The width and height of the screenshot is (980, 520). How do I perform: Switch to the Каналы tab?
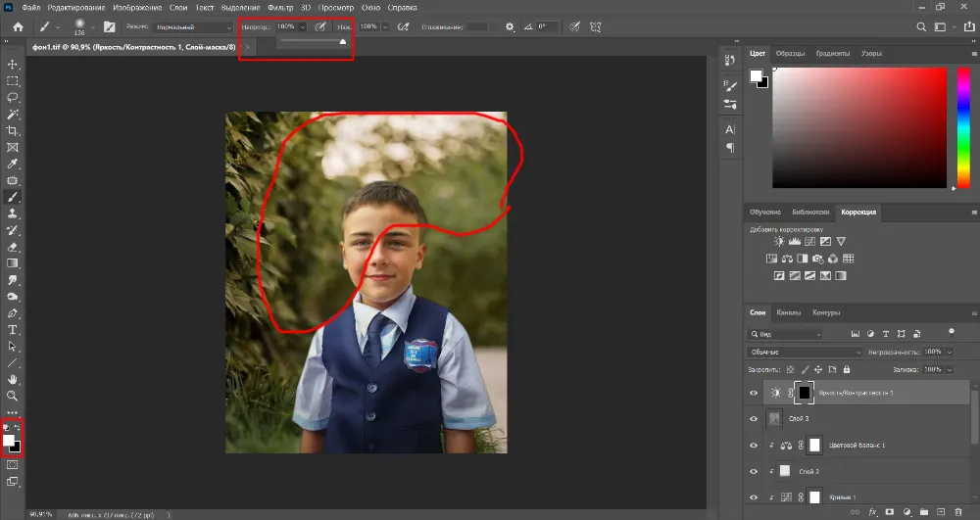[788, 313]
